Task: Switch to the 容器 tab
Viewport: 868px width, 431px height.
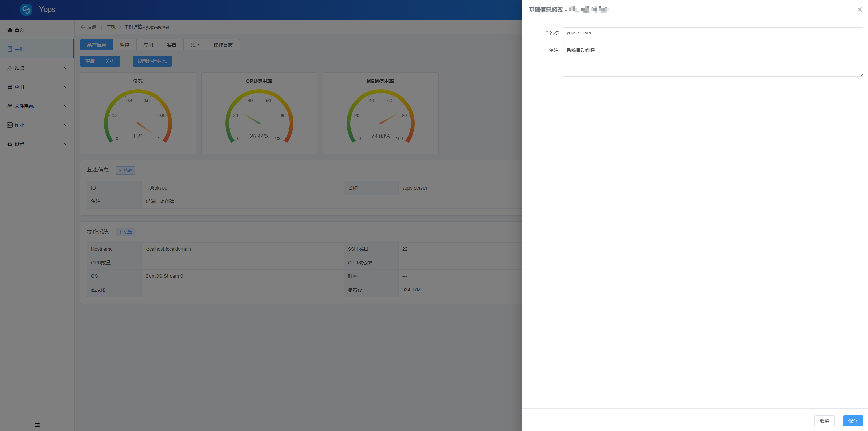Action: pyautogui.click(x=172, y=45)
